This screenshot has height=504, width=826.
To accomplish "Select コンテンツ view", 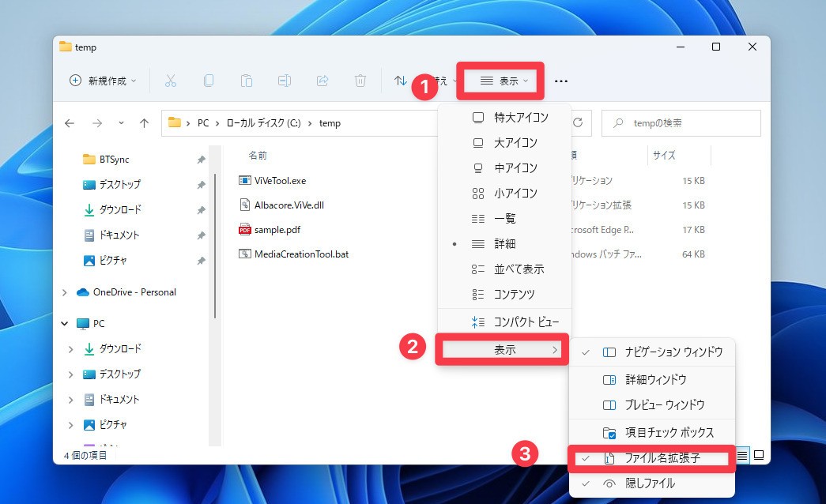I will point(504,295).
